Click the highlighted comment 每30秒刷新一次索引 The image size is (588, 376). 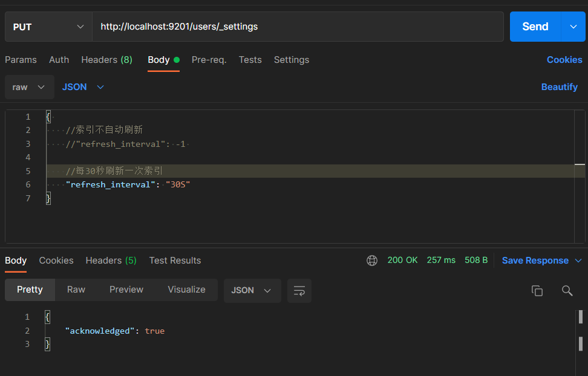pos(114,171)
